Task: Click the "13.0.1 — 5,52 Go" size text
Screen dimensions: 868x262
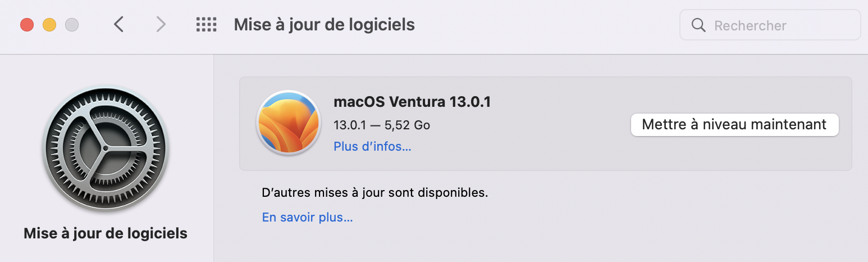Action: tap(382, 125)
